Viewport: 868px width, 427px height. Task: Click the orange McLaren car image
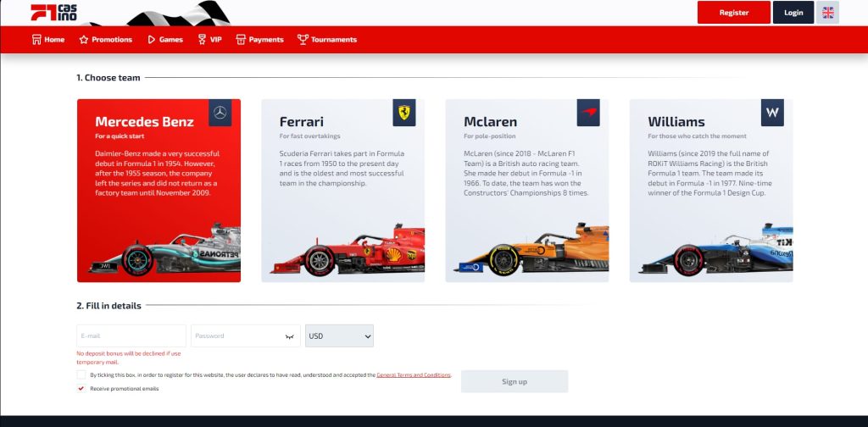tap(531, 249)
